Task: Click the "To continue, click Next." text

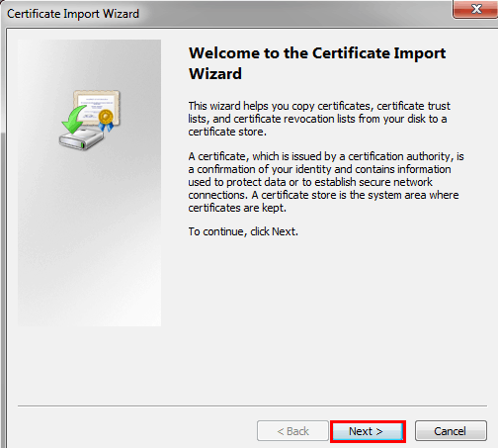Action: point(243,231)
